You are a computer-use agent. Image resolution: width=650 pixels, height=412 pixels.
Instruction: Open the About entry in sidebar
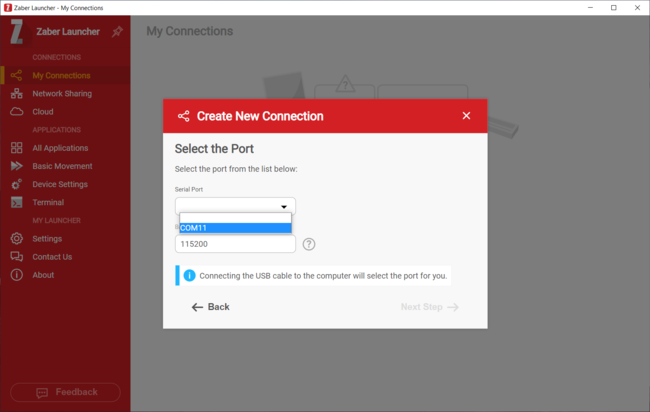[x=43, y=275]
